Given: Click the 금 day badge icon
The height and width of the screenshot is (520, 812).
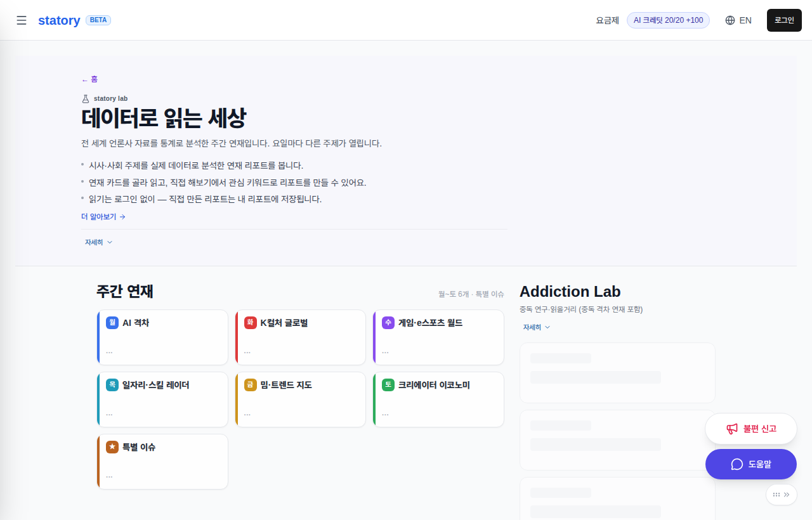Looking at the screenshot, I should point(251,385).
